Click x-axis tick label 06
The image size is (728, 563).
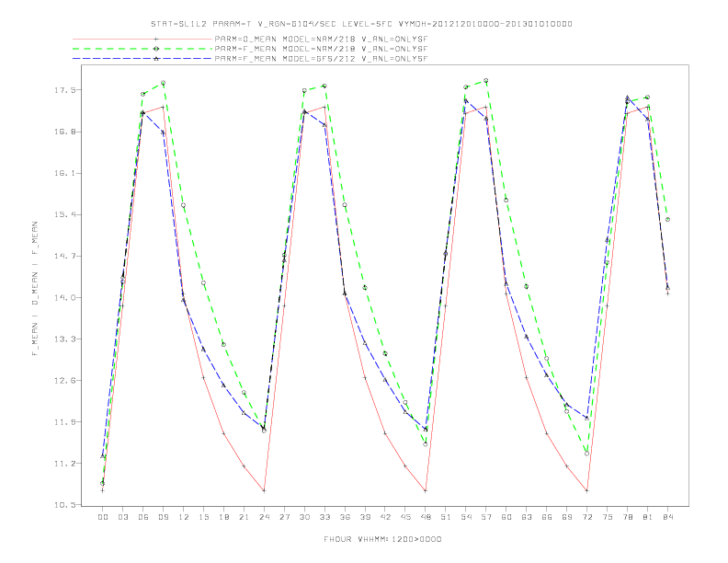pyautogui.click(x=143, y=517)
